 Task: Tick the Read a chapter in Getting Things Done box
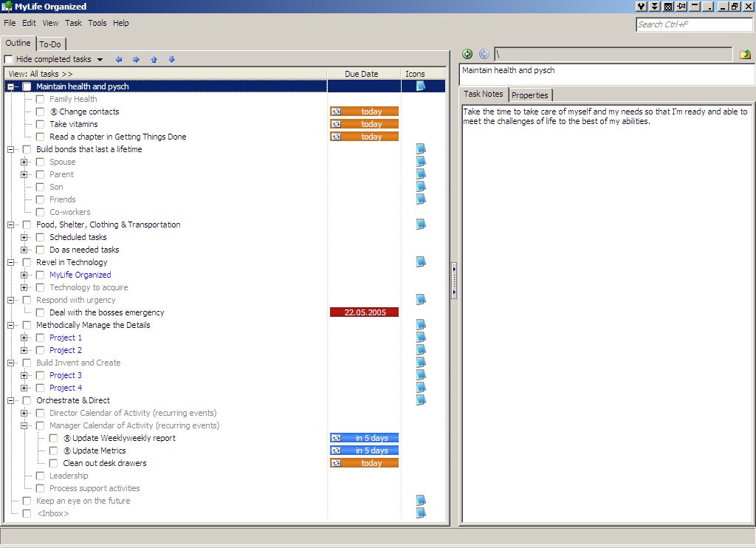(x=40, y=137)
